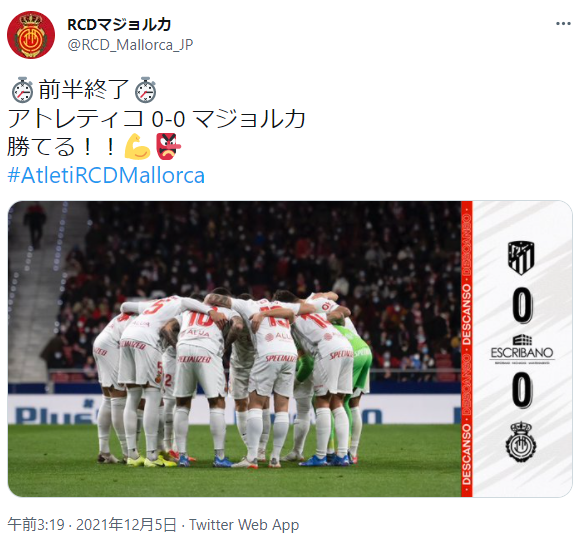Click the flexed biceps emoji
The width and height of the screenshot is (583, 541).
pos(138,146)
